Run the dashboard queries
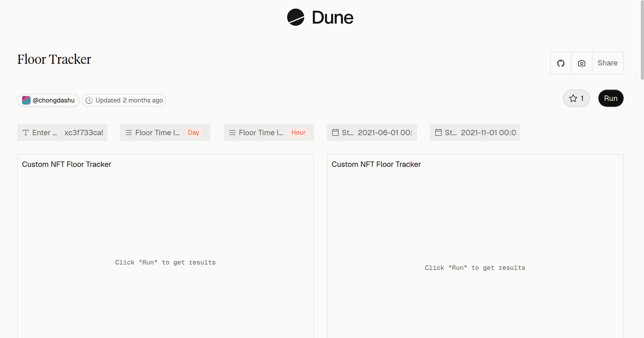Image resolution: width=644 pixels, height=338 pixels. (x=611, y=98)
